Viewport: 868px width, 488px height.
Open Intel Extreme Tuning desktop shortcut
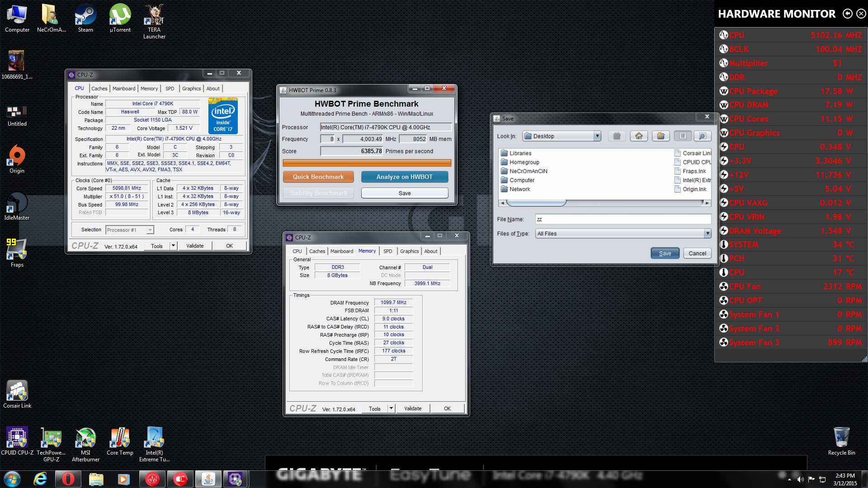(x=154, y=444)
